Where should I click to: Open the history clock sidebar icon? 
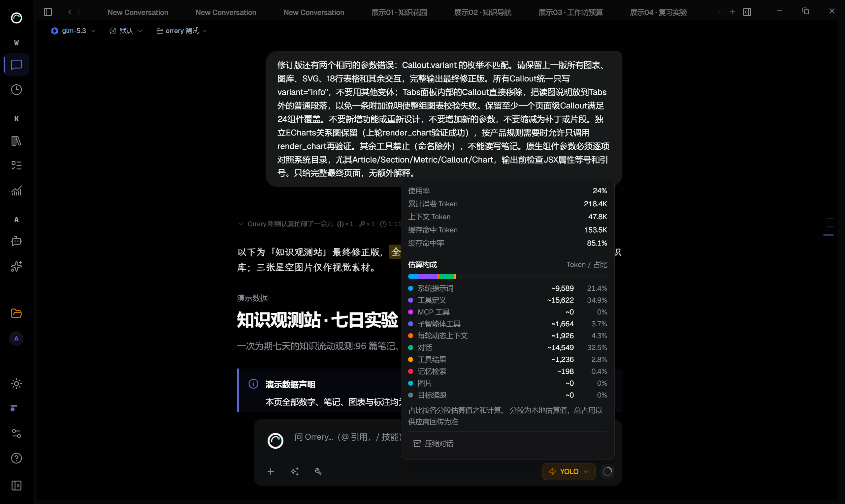point(16,90)
